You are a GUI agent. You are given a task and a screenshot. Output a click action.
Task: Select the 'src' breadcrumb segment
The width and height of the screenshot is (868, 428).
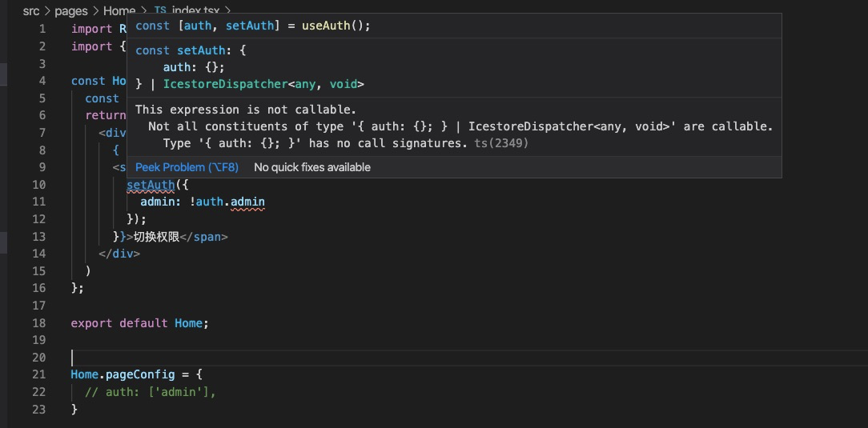31,11
